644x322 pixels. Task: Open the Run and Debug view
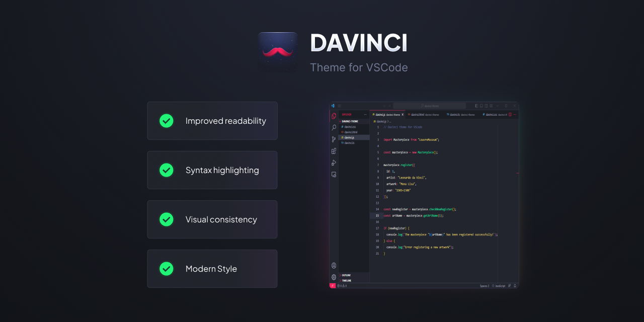(x=333, y=163)
